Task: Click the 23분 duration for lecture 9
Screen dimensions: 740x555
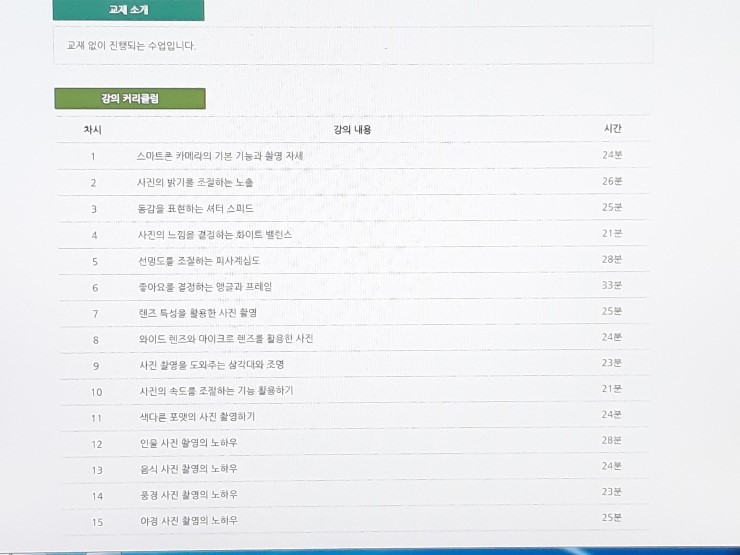Action: point(612,362)
